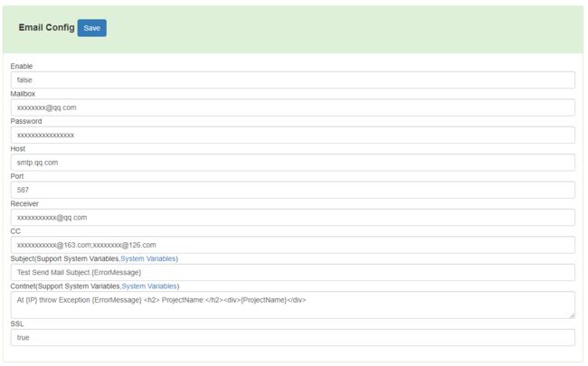
Task: Click the Password label
Action: coord(26,121)
